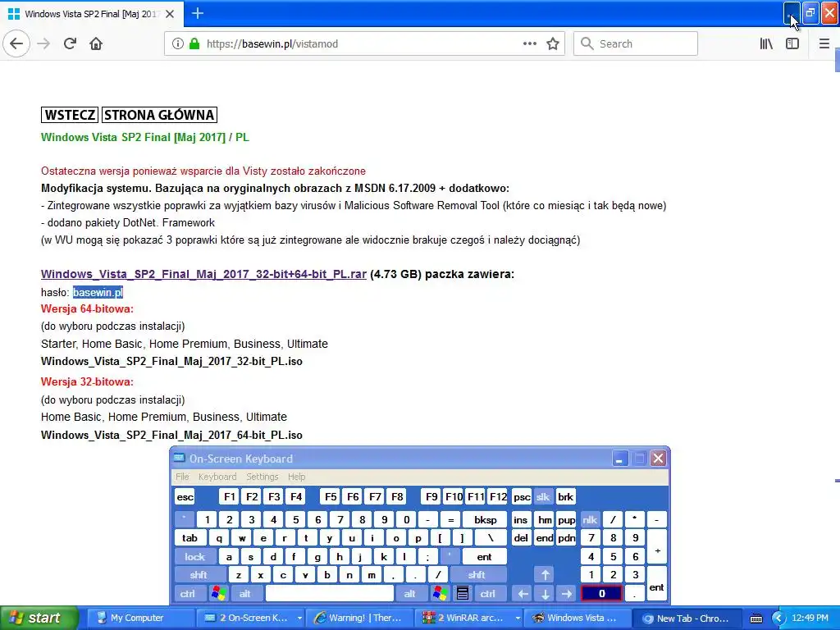Image resolution: width=840 pixels, height=630 pixels.
Task: Open page actions three-dot menu
Action: coord(529,44)
